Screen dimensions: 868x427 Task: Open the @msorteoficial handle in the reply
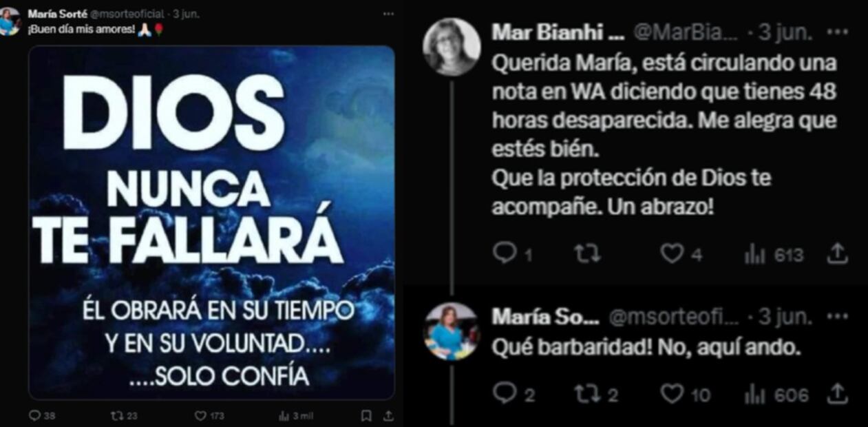(675, 317)
